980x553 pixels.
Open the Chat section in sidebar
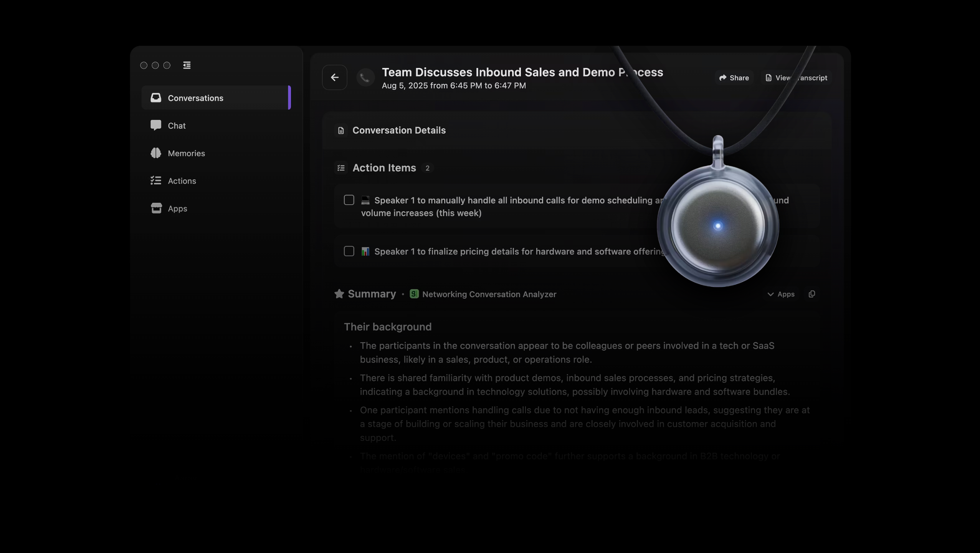pos(177,126)
